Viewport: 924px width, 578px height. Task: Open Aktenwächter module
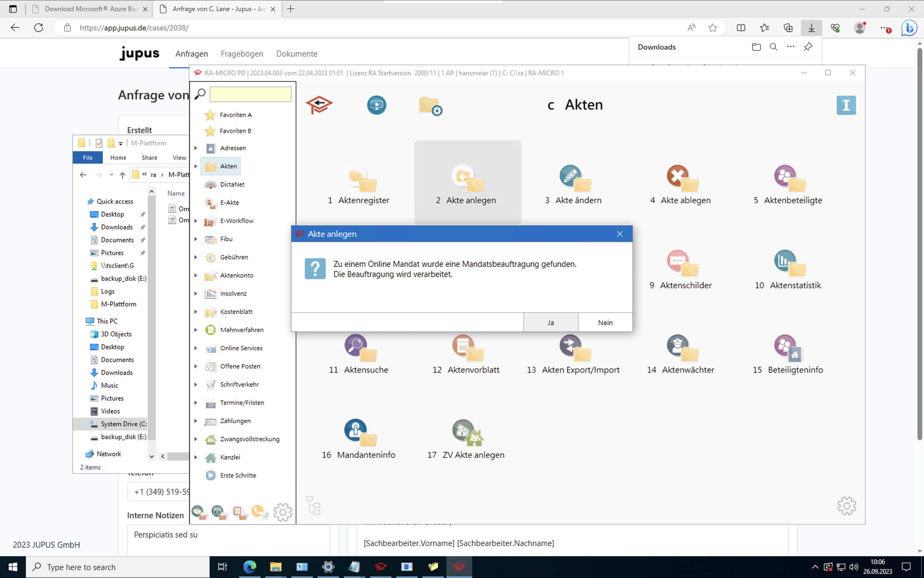(680, 355)
